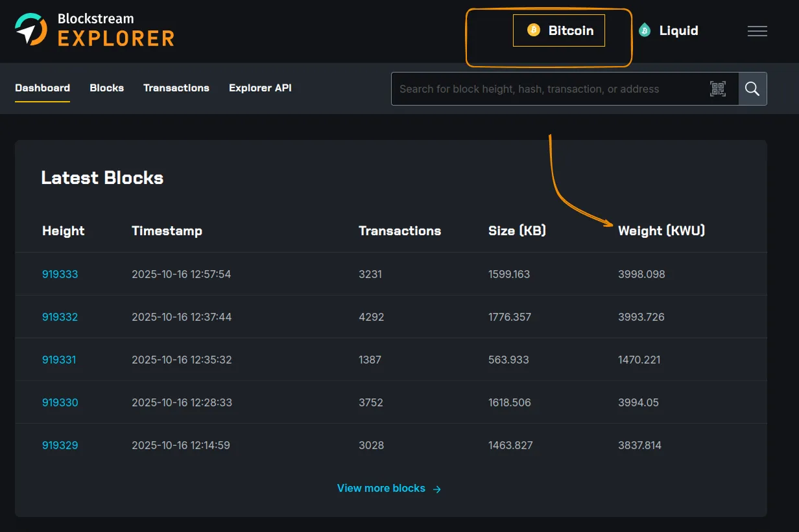This screenshot has height=532, width=799.
Task: Click the green Liquid droplet icon
Action: coord(644,30)
